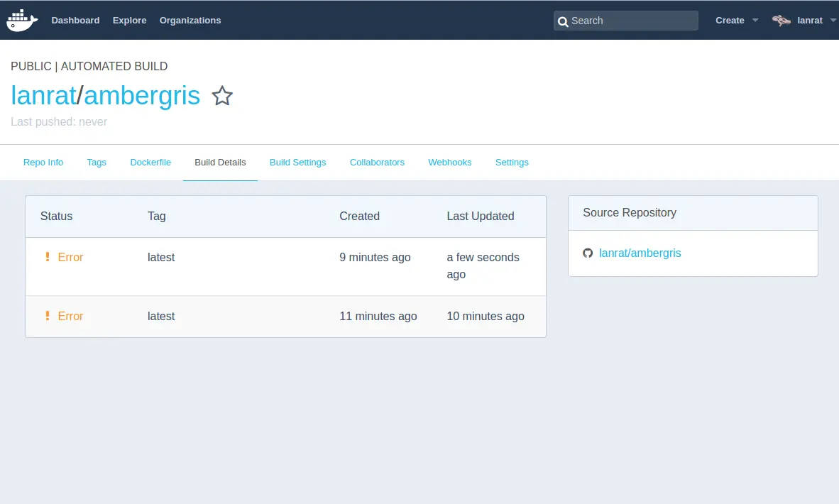Open the Dockerfile tab
Viewport: 839px width, 504px height.
coord(150,162)
